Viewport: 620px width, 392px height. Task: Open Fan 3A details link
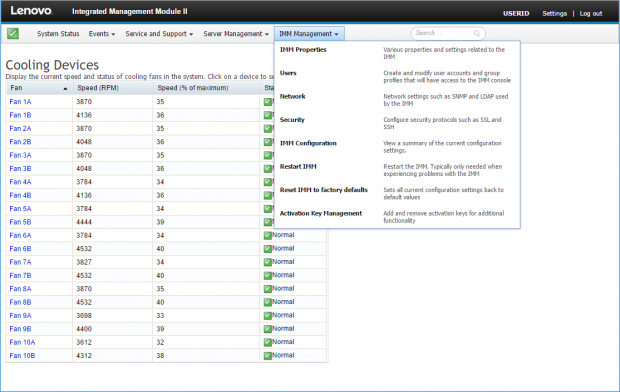[x=20, y=155]
